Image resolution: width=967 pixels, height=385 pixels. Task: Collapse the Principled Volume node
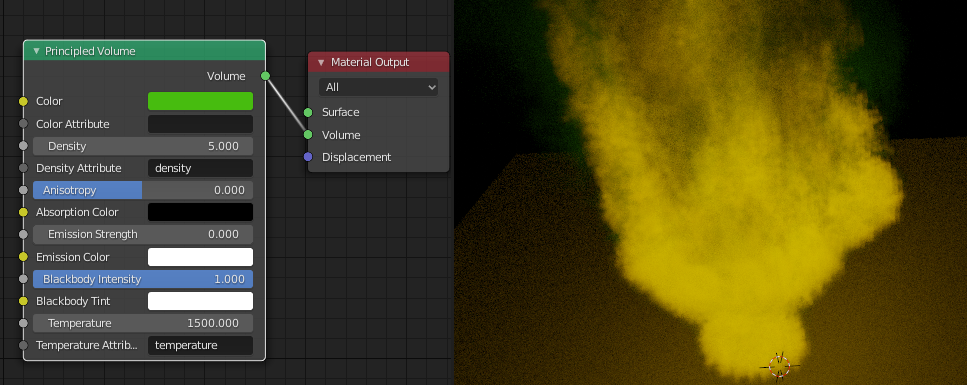(x=36, y=51)
